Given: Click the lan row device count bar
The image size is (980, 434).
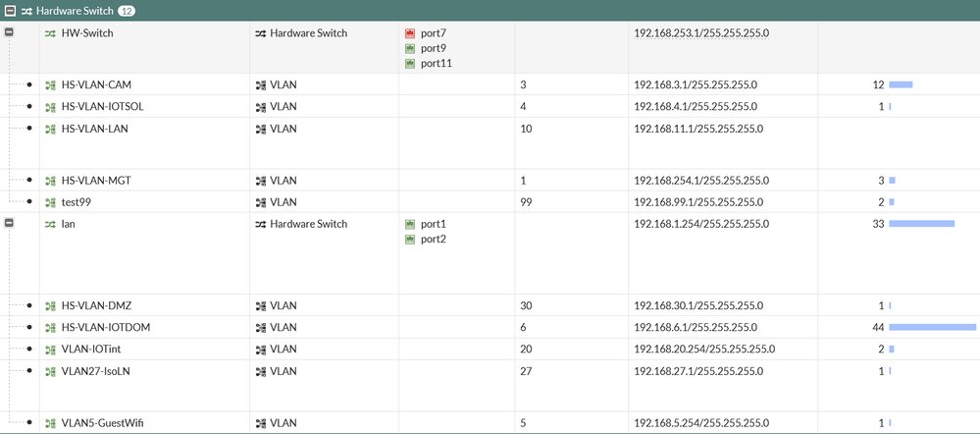Looking at the screenshot, I should (x=921, y=224).
